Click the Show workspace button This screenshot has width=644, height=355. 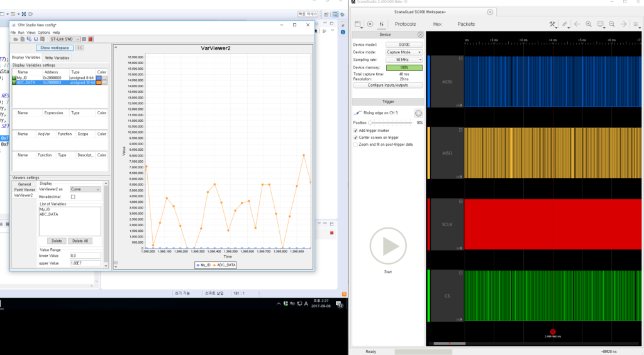[x=54, y=48]
